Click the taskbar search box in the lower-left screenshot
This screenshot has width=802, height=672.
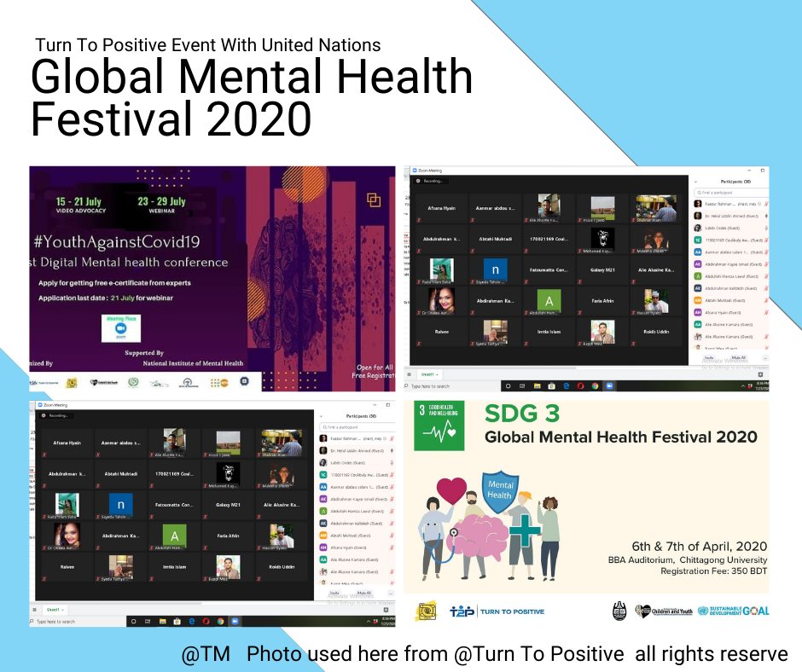pyautogui.click(x=78, y=622)
